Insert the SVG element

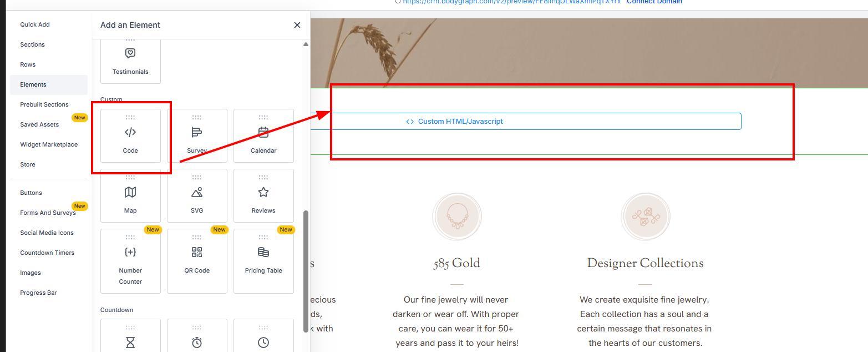(x=197, y=196)
